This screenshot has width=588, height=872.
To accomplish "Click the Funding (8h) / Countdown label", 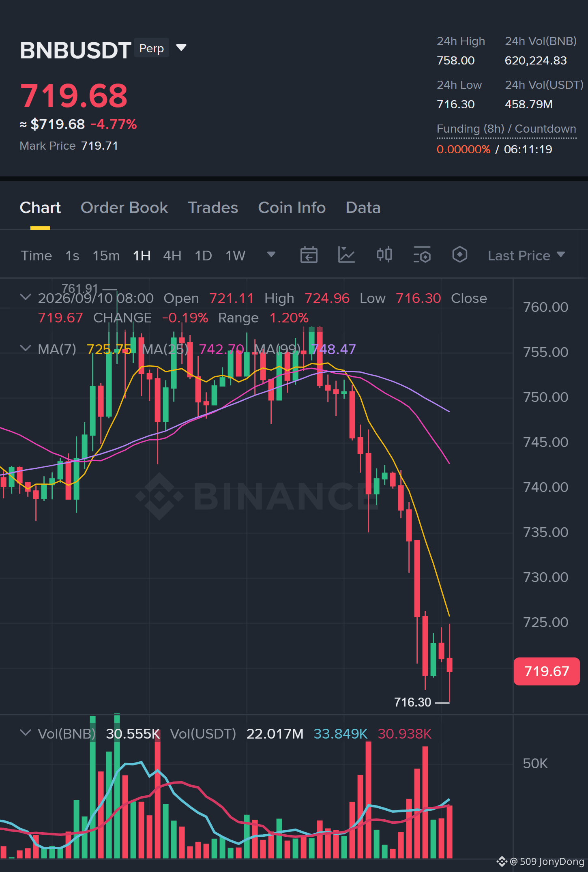I will 506,129.
